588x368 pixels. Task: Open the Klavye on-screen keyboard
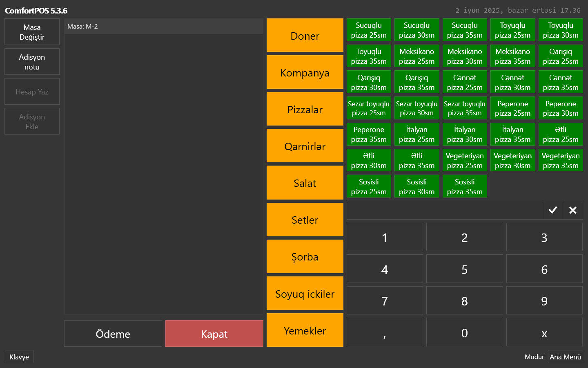(19, 357)
